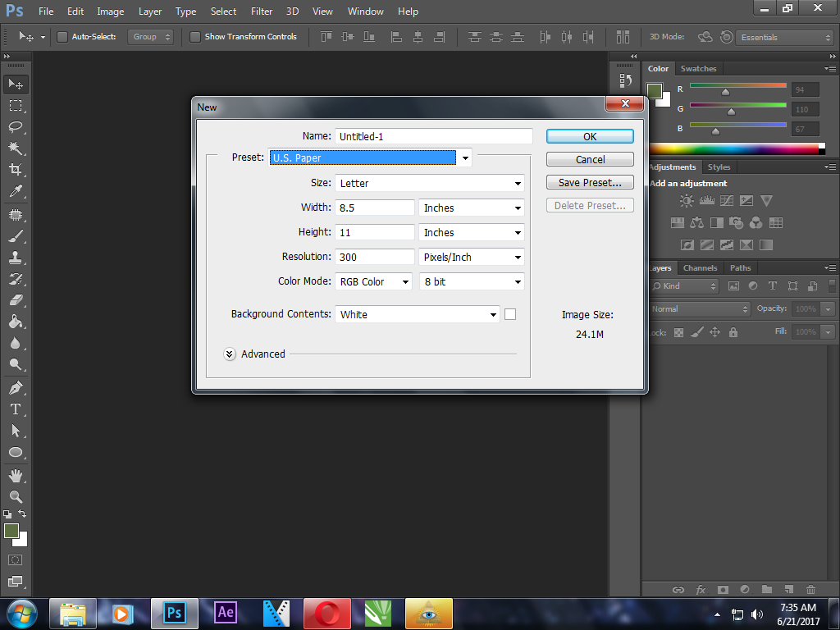
Task: Click OK in the New dialog
Action: tap(590, 136)
